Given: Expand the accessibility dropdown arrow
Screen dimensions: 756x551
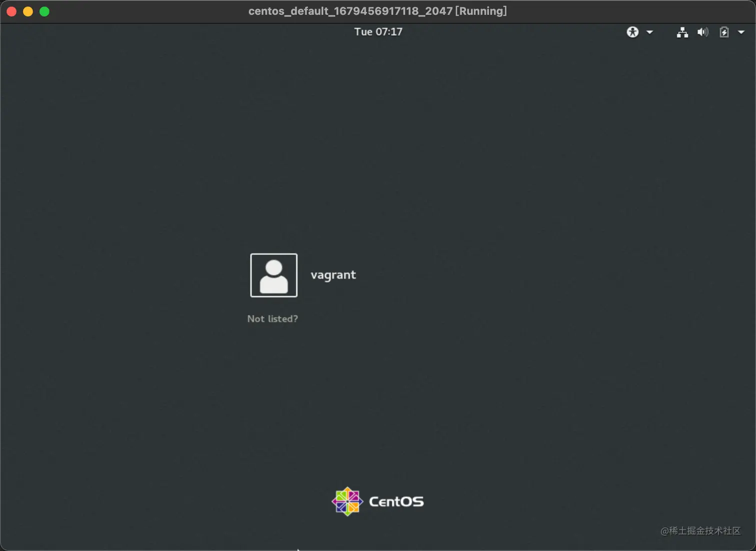Looking at the screenshot, I should (x=649, y=32).
